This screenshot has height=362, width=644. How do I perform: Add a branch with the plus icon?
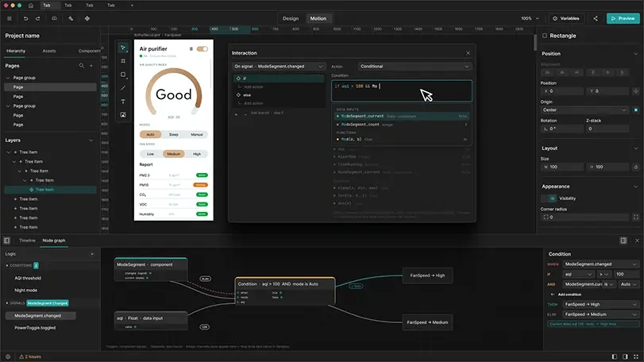point(236,114)
